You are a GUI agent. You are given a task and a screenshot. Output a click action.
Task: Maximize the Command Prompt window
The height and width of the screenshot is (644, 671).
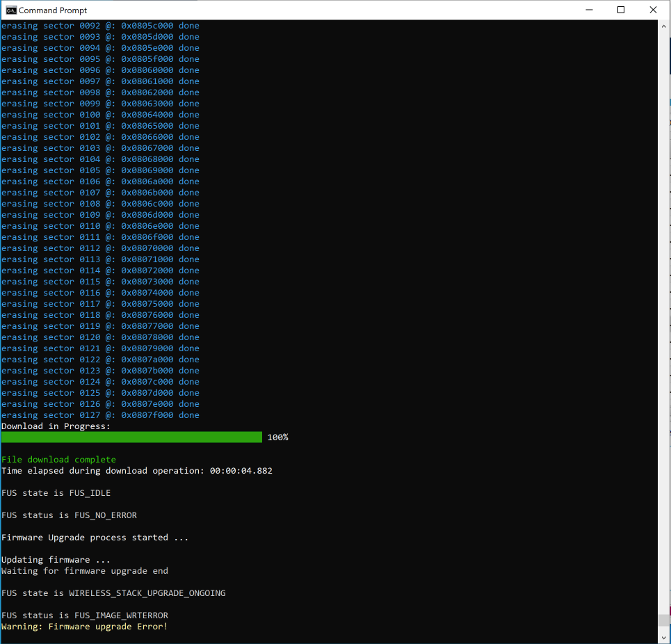pos(621,10)
